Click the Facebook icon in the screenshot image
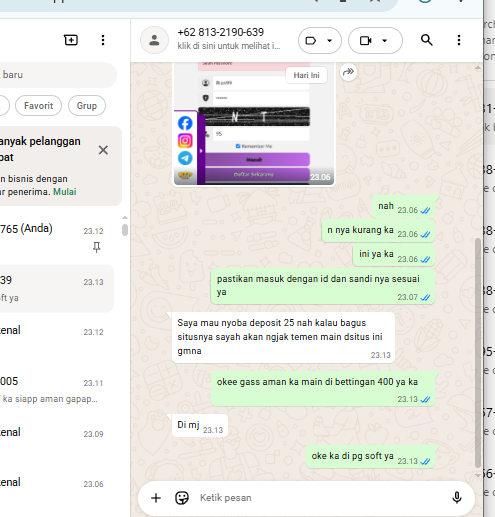Screen dimensions: 495x517 (x=185, y=123)
